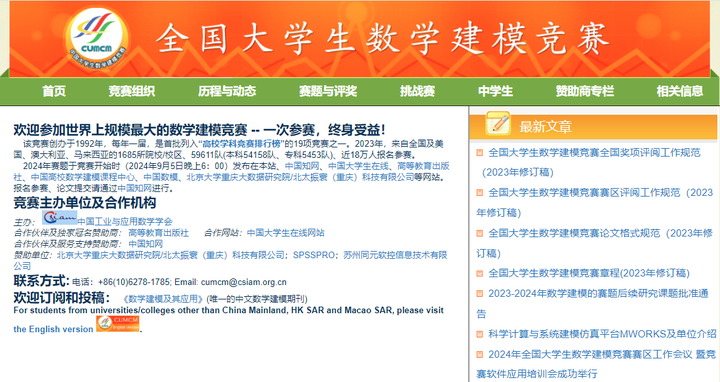Click the email cumcm@csiam.org.cn text

[x=243, y=282]
